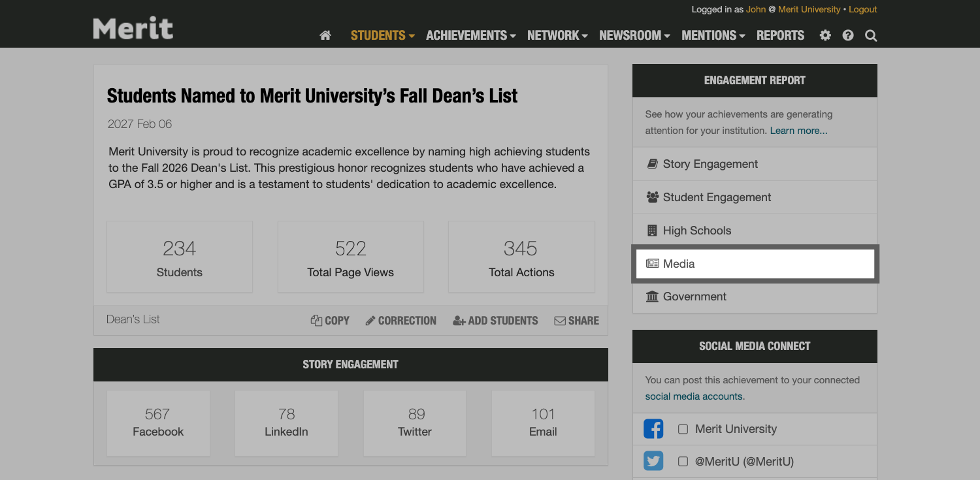Select the home icon in the navigation bar
The width and height of the screenshot is (980, 480).
(325, 35)
